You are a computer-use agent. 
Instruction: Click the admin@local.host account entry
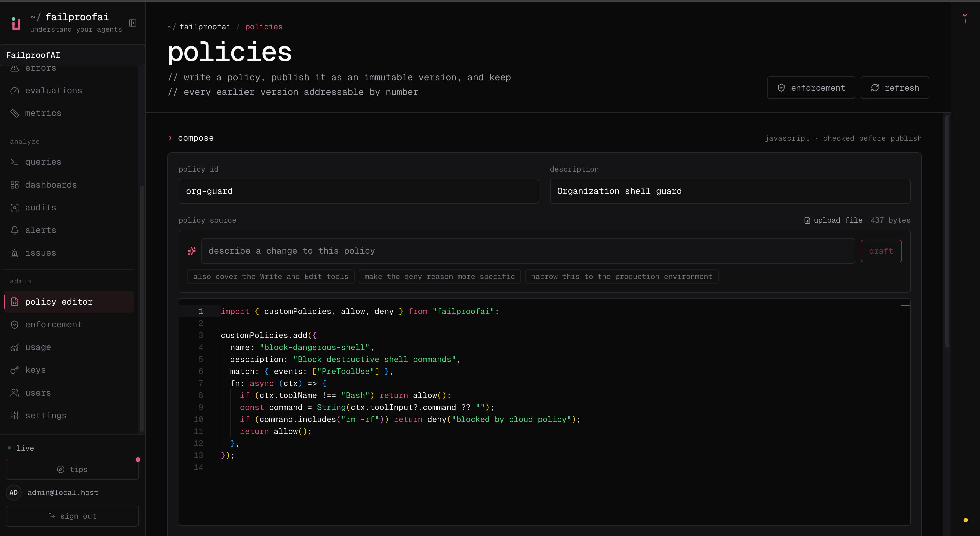coord(63,493)
